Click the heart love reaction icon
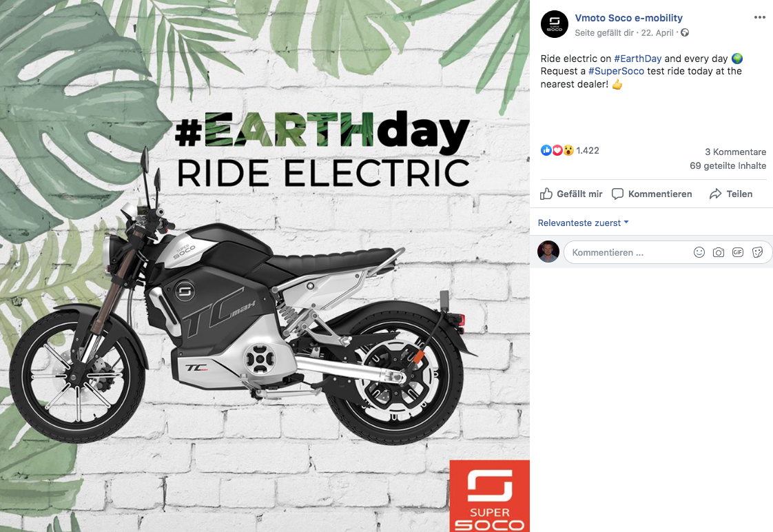This screenshot has height=532, width=773. tap(557, 150)
